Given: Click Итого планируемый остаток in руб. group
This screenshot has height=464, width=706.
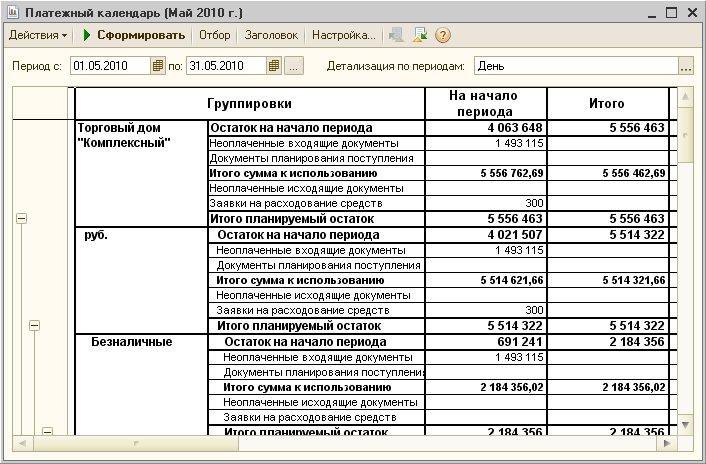Looking at the screenshot, I should pos(299,326).
